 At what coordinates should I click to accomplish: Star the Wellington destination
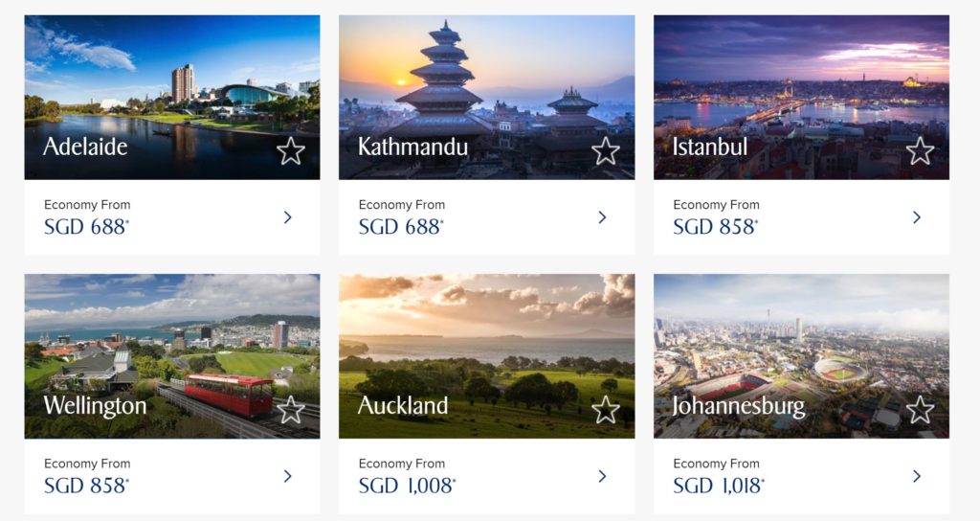point(291,410)
